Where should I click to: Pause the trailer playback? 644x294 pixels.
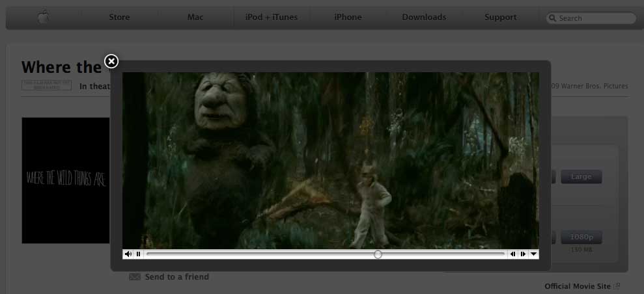click(138, 254)
